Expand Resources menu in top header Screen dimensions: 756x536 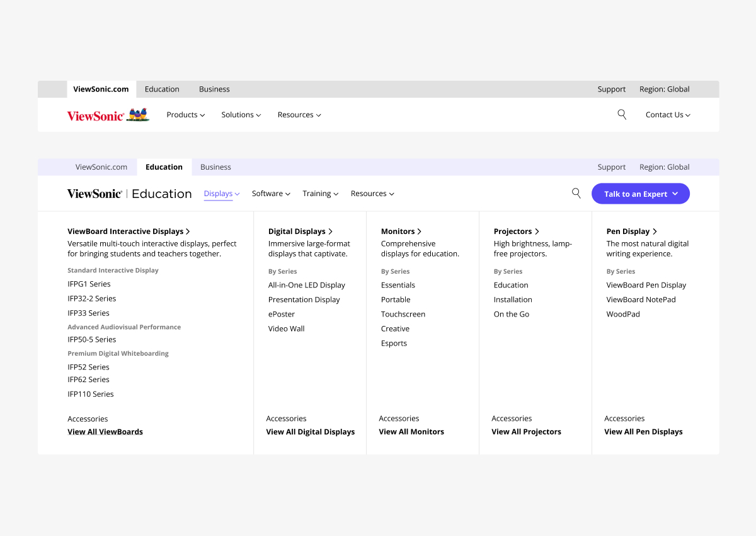[299, 115]
